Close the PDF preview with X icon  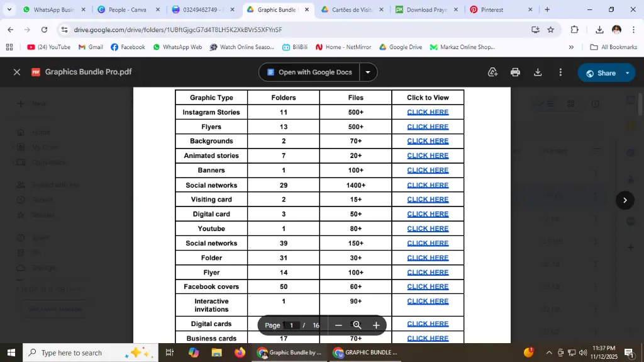click(17, 72)
